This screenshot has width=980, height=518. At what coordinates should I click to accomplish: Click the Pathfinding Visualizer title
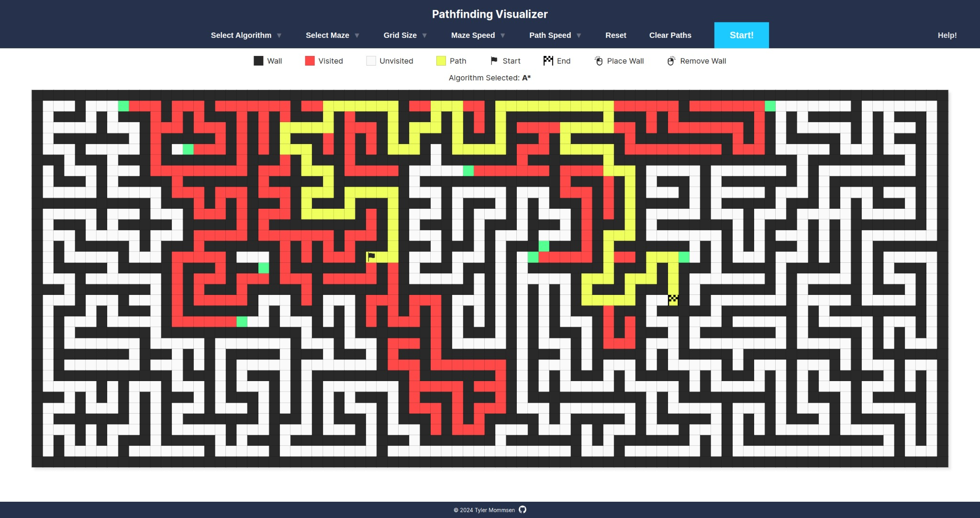click(x=490, y=14)
